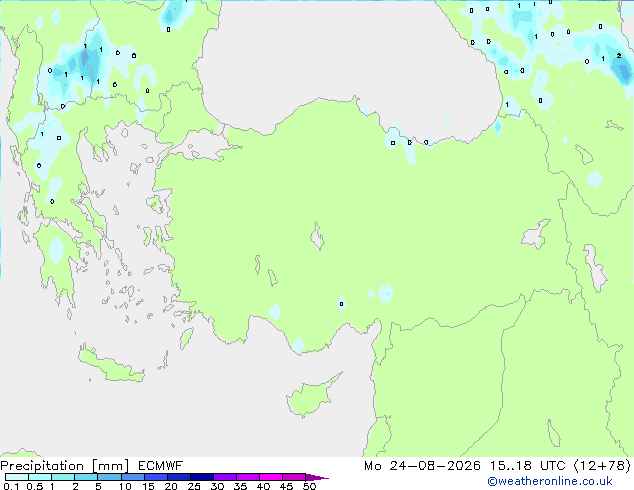Click the ECMWF model label
Screen dimensions: 634x490
click(x=161, y=466)
